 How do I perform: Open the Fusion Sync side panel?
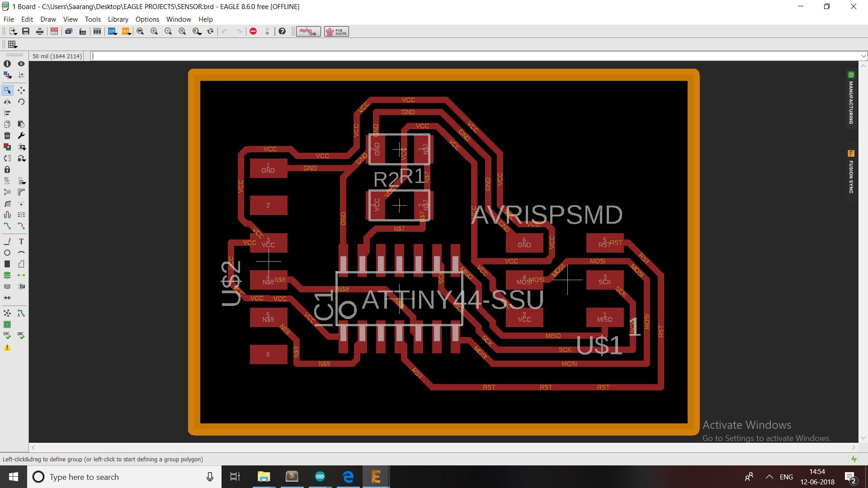point(851,172)
